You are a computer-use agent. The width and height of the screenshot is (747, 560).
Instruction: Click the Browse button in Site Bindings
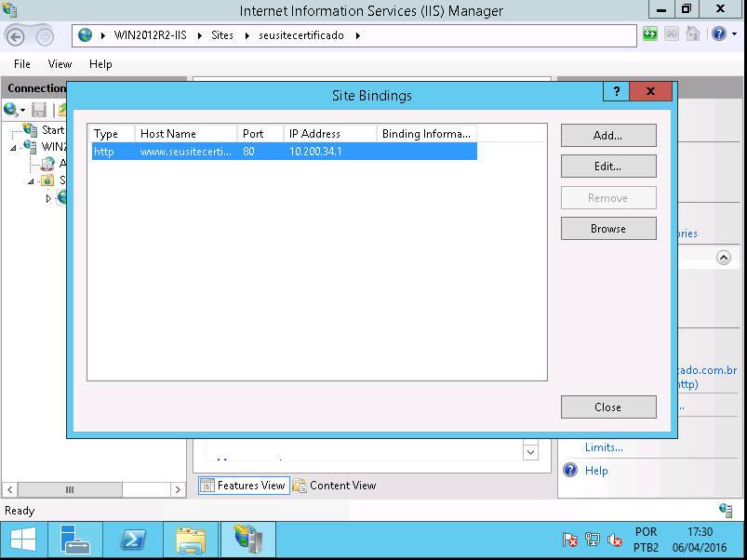click(608, 229)
